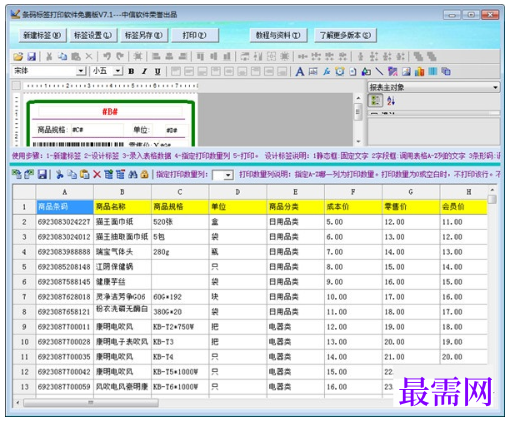Sort properties alphabetically with A-Z icon
The width and height of the screenshot is (511, 423).
tap(391, 101)
